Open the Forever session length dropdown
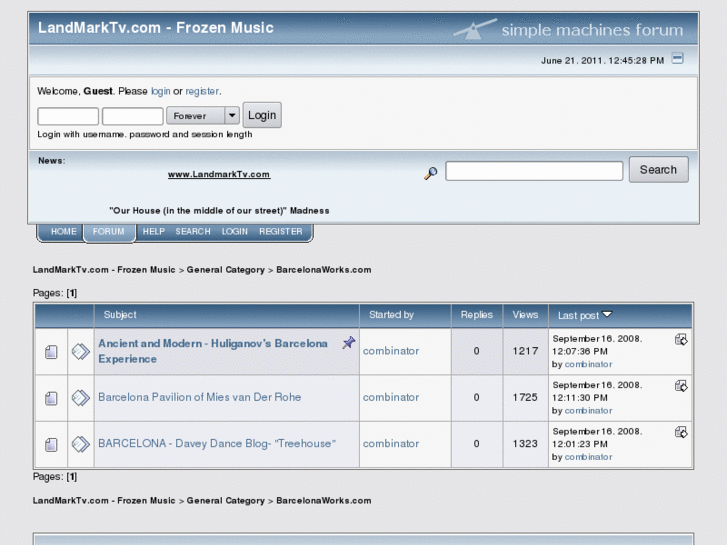 (203, 115)
